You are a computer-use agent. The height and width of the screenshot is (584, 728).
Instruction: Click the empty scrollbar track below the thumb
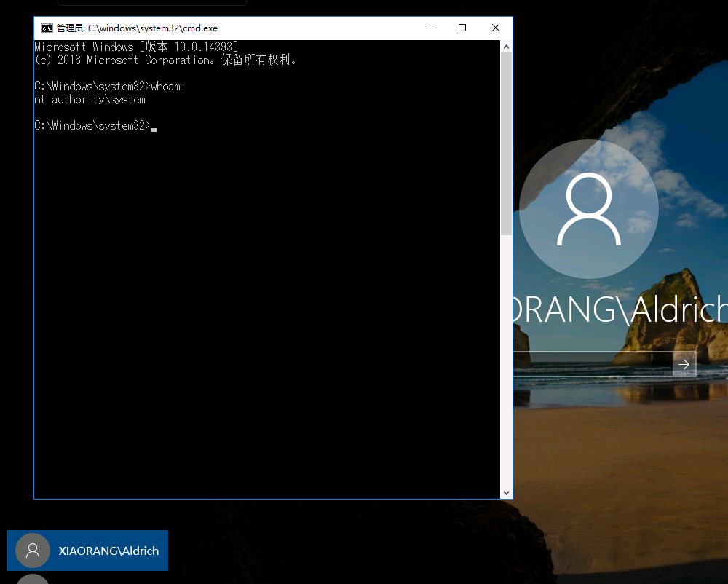(x=506, y=364)
